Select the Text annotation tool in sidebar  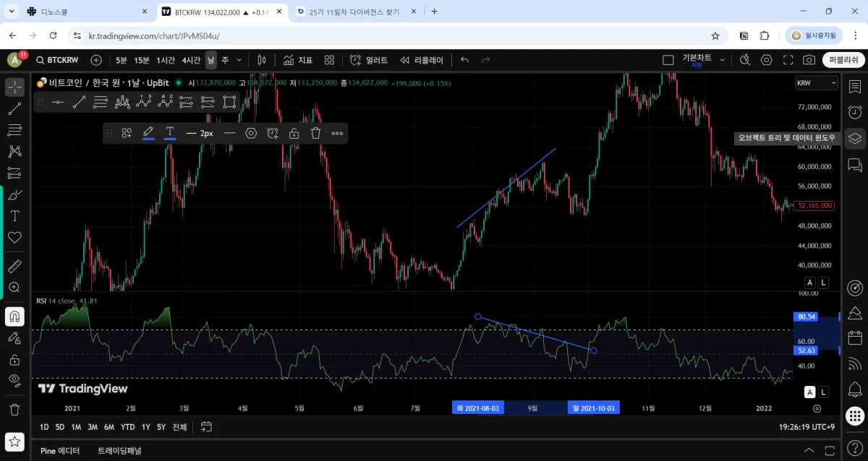[x=14, y=216]
